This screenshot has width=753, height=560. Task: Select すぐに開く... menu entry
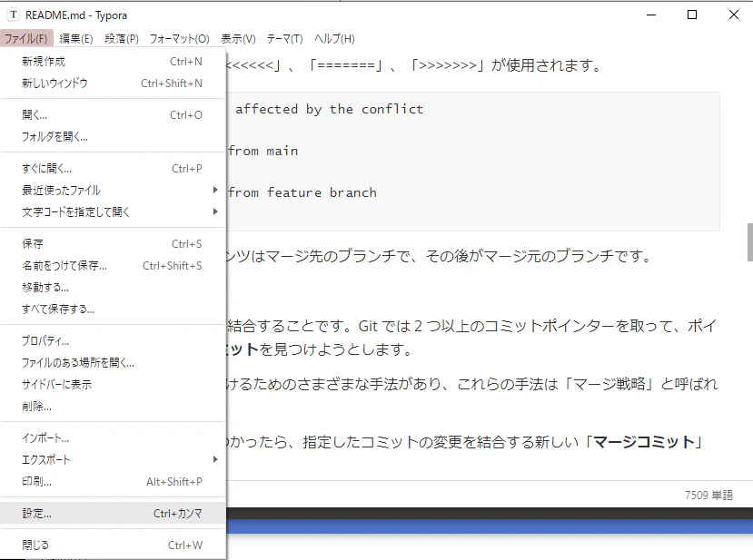pos(113,169)
